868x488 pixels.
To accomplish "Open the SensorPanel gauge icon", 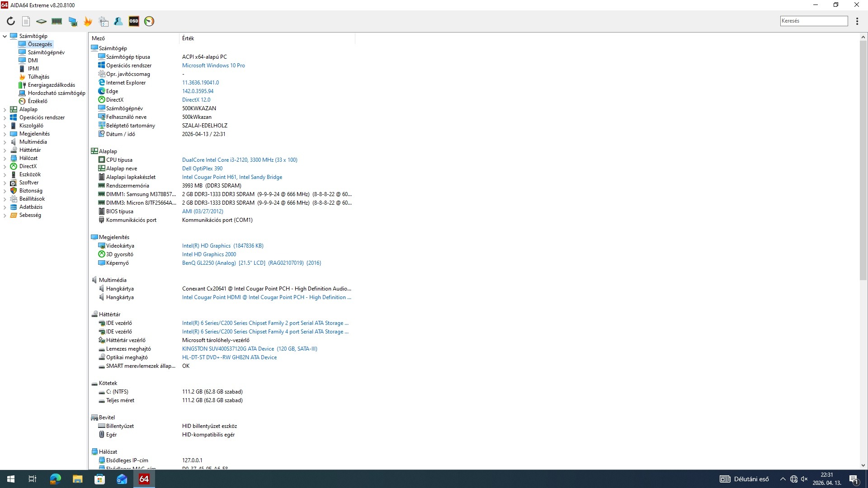I will click(149, 21).
